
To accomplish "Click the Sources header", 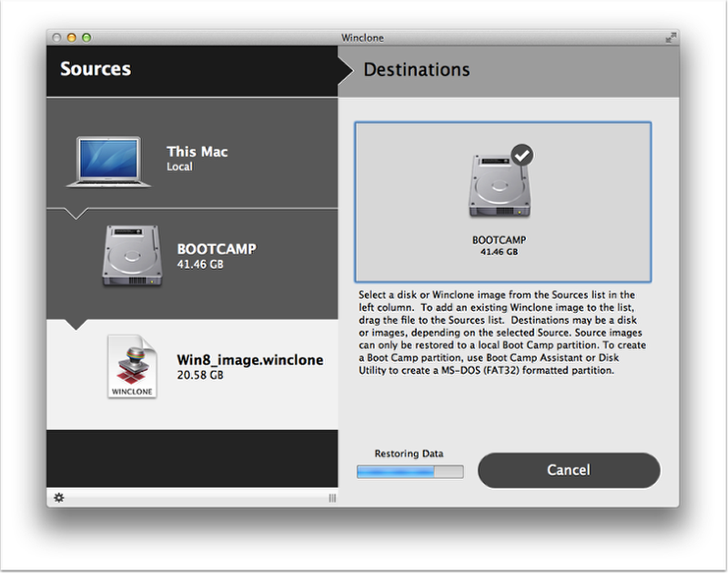I will pyautogui.click(x=96, y=69).
